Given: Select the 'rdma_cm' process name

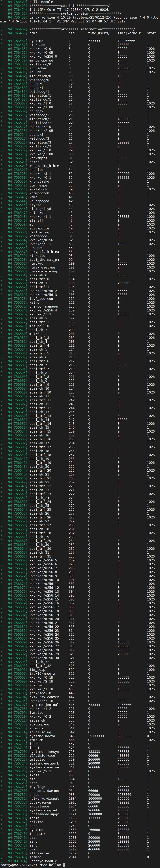Looking at the screenshot, I should click(x=36, y=740).
